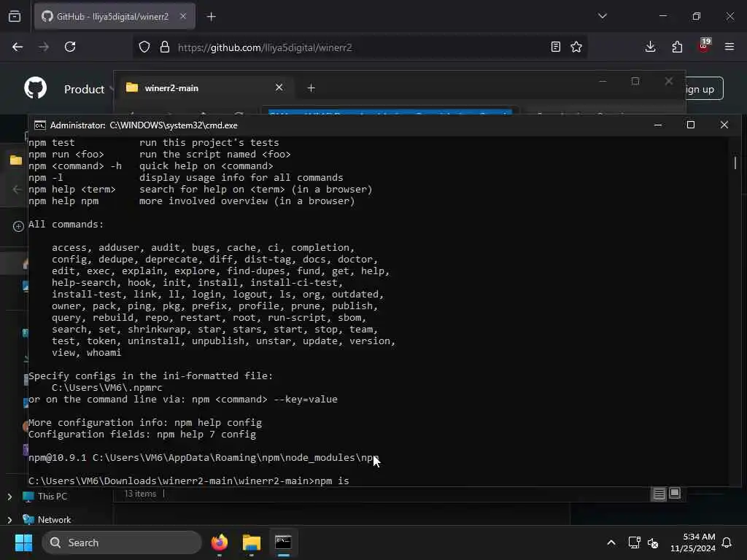747x560 pixels.
Task: Select Network in navigation pane
Action: pos(47,520)
